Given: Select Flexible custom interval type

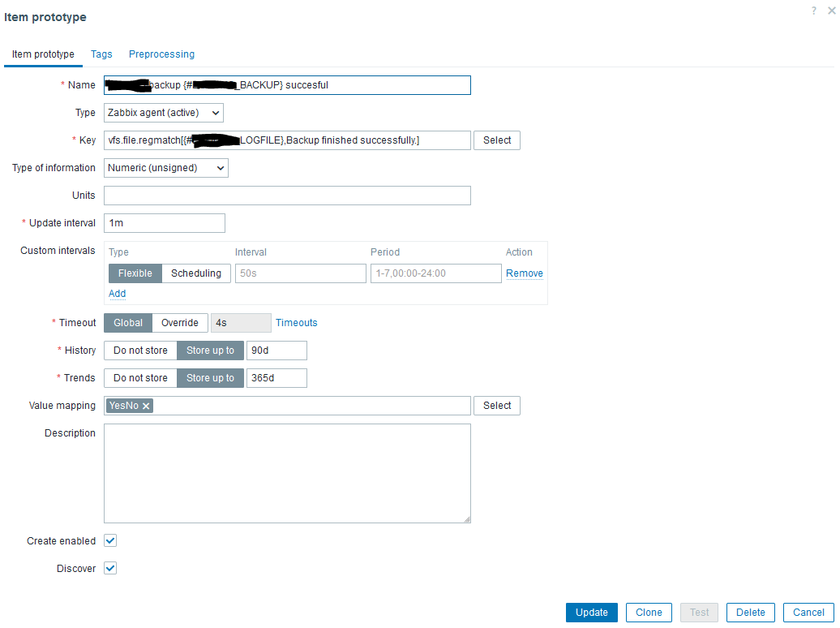Looking at the screenshot, I should [x=135, y=273].
